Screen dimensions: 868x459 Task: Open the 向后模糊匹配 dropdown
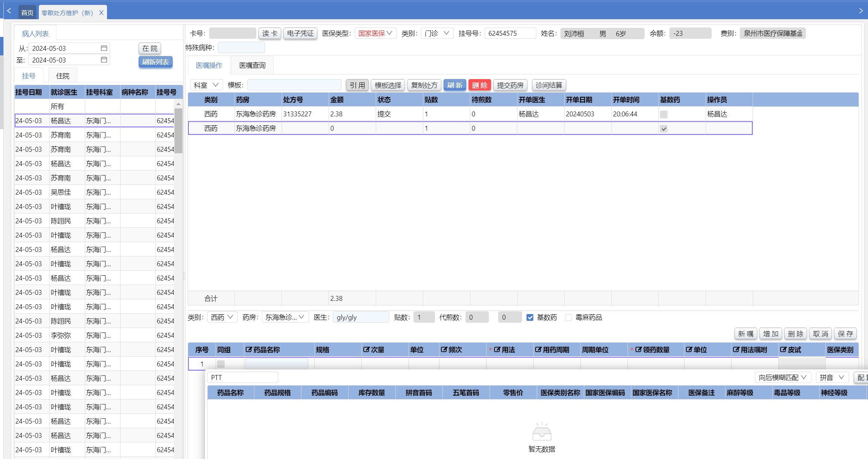pos(782,377)
